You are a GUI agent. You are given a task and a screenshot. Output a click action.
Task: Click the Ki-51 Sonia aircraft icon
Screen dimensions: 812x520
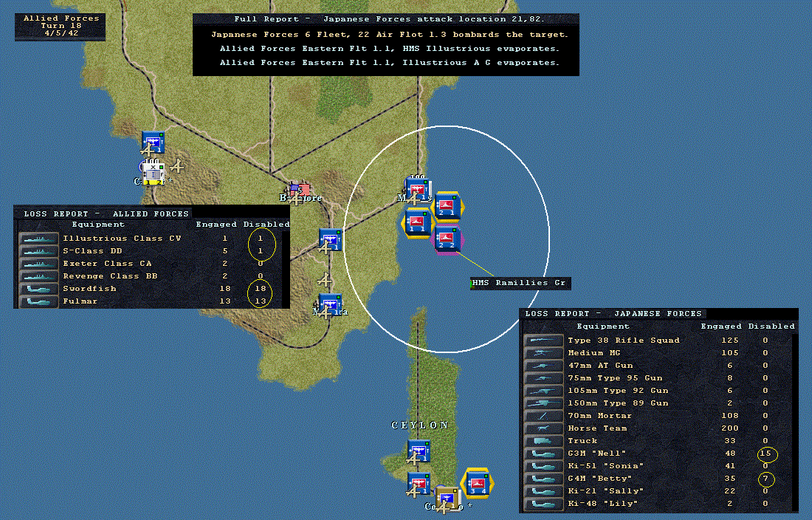[x=544, y=466]
